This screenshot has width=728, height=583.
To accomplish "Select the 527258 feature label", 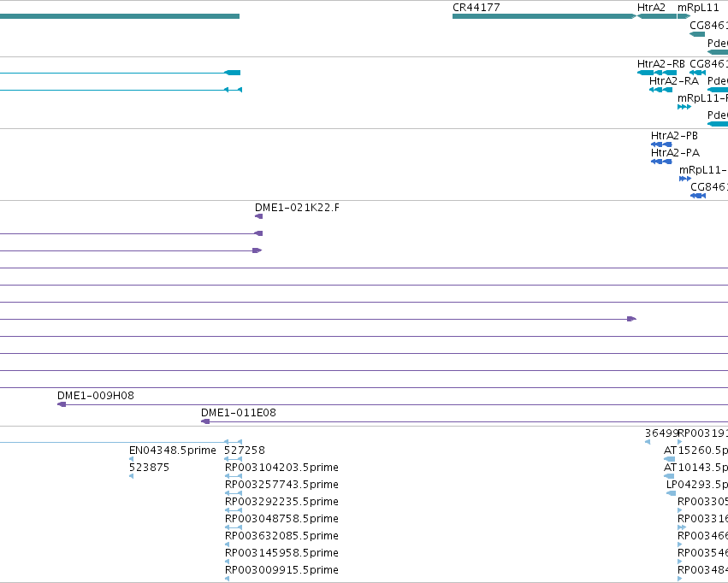I will click(x=244, y=450).
